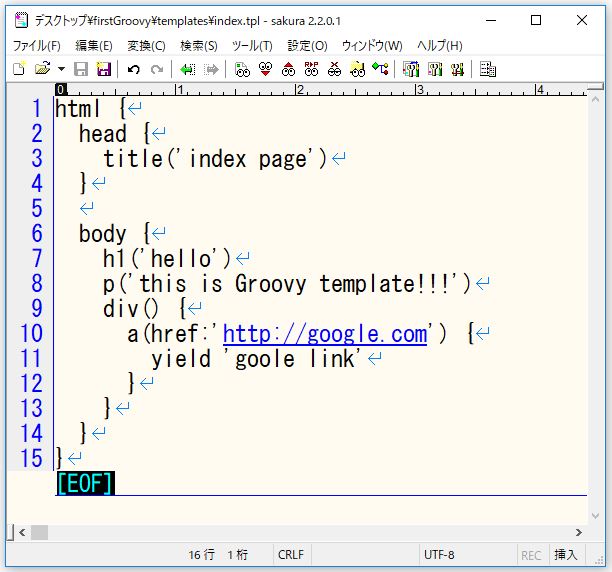The image size is (612, 572).
Task: Find next match with down-arrow binoculars
Action: pos(265,69)
